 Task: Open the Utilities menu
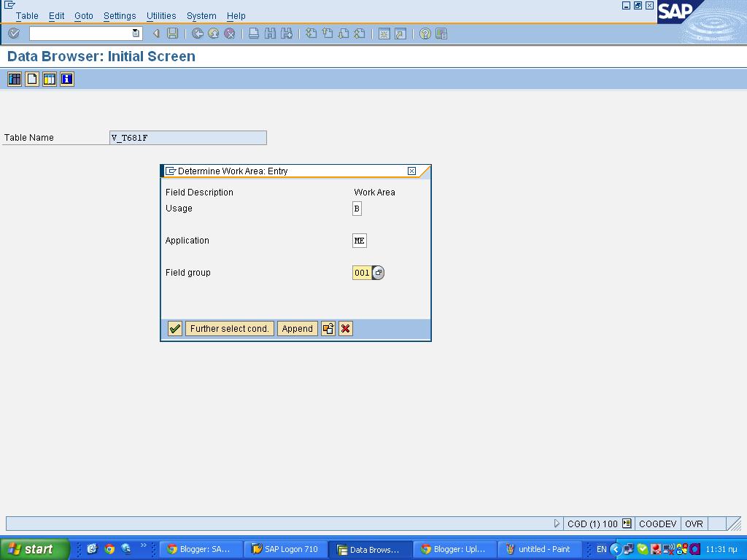(160, 15)
